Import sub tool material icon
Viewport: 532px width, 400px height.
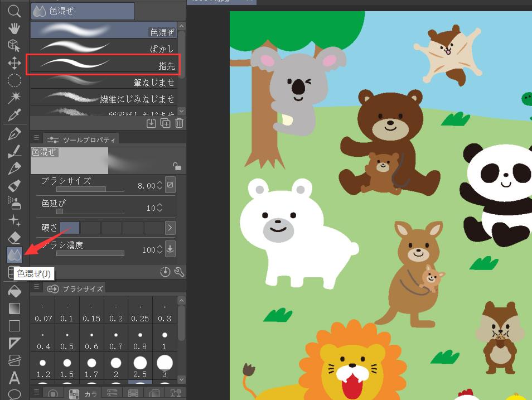pyautogui.click(x=151, y=123)
